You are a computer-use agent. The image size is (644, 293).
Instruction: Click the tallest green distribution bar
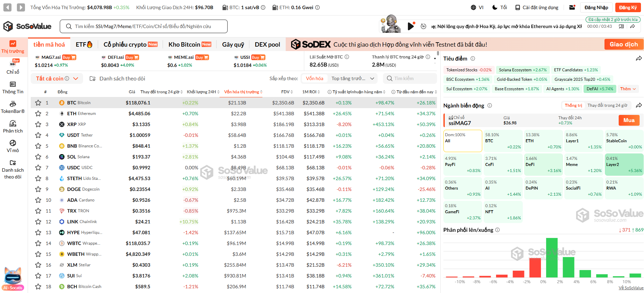click(x=551, y=258)
